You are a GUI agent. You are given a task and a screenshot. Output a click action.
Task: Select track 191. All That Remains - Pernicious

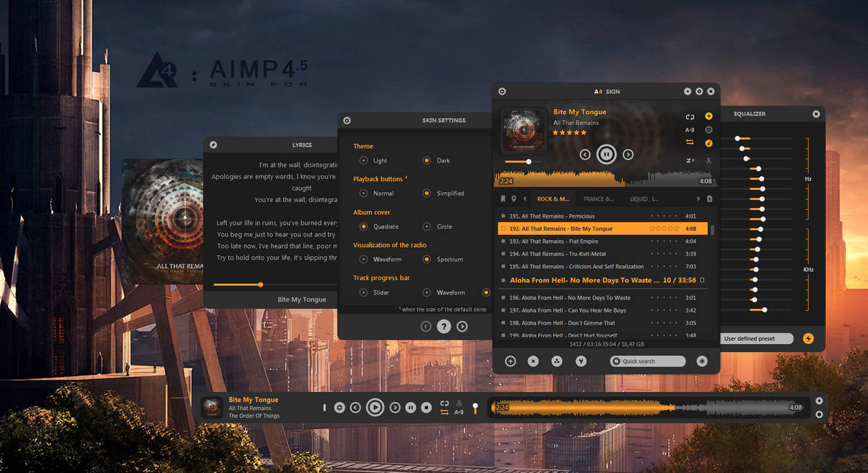(603, 216)
